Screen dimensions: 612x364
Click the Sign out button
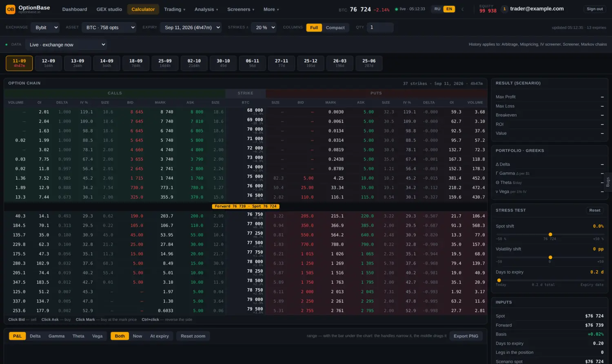594,9
